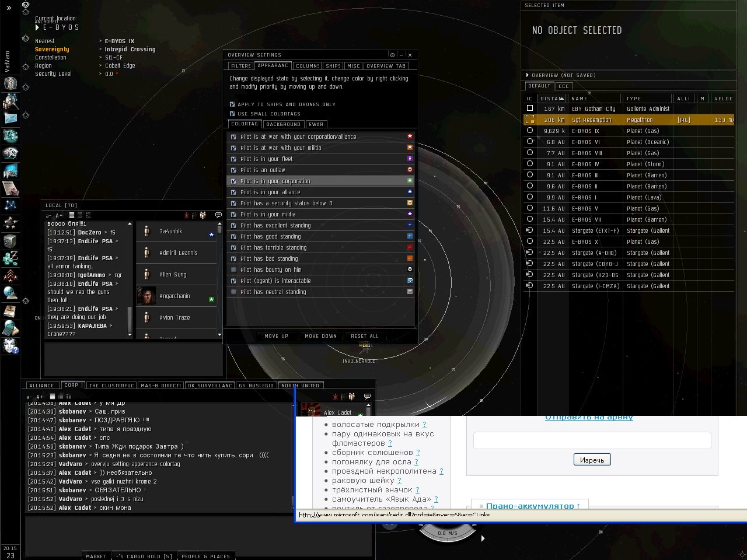Click the purple colortag swatch for your fleet
The height and width of the screenshot is (560, 747).
tap(410, 159)
